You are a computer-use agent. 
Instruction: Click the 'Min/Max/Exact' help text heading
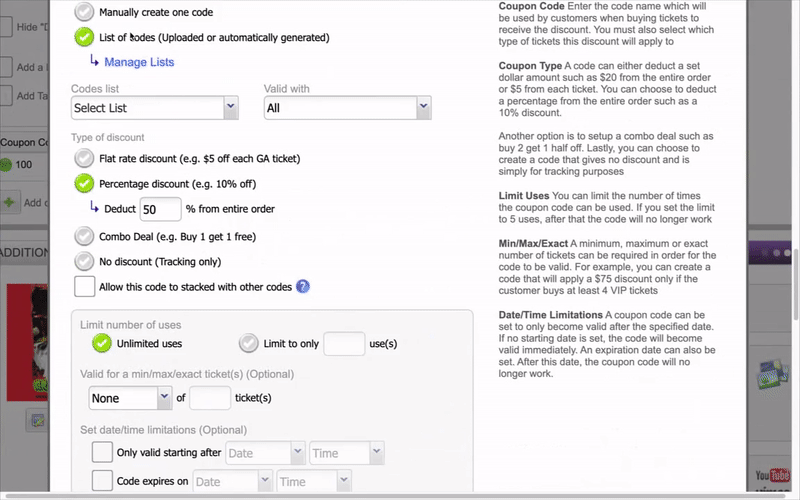[x=533, y=243]
